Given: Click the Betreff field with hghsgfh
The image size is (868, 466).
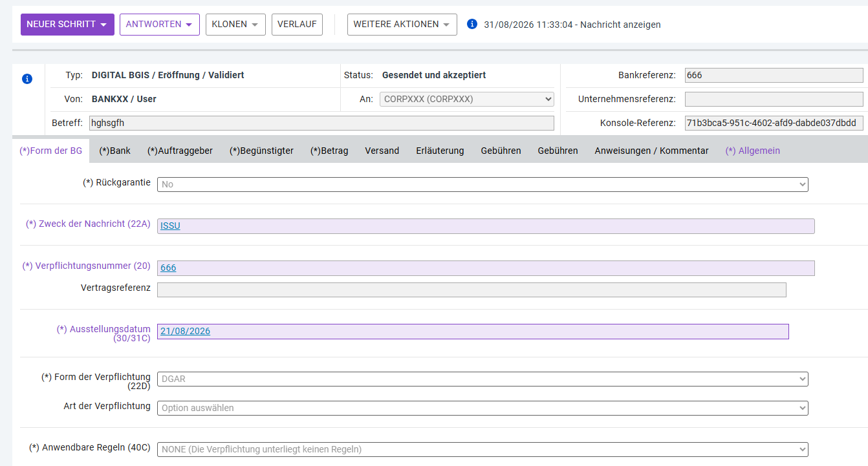Looking at the screenshot, I should [321, 123].
